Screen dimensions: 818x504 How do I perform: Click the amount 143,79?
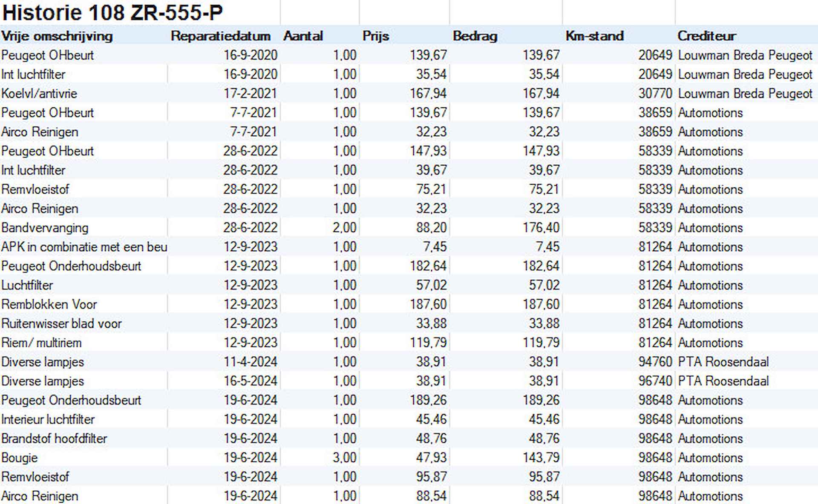(541, 458)
